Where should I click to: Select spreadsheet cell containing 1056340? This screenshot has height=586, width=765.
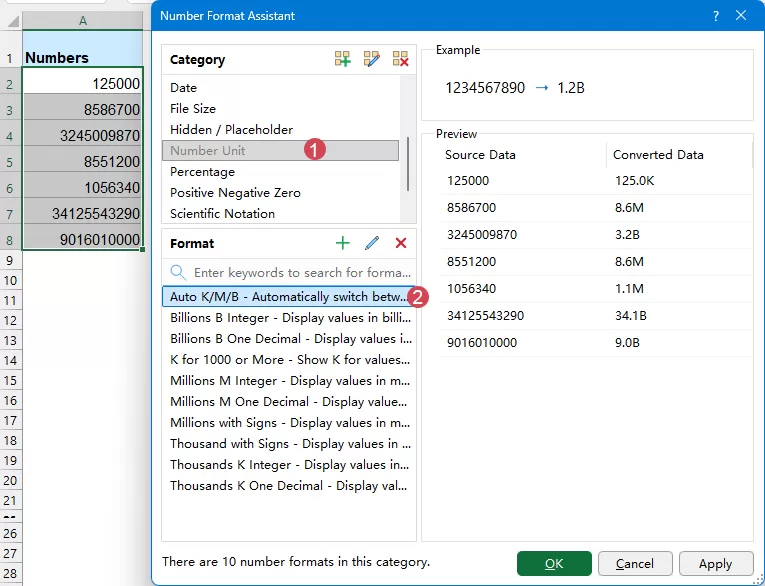click(x=82, y=184)
